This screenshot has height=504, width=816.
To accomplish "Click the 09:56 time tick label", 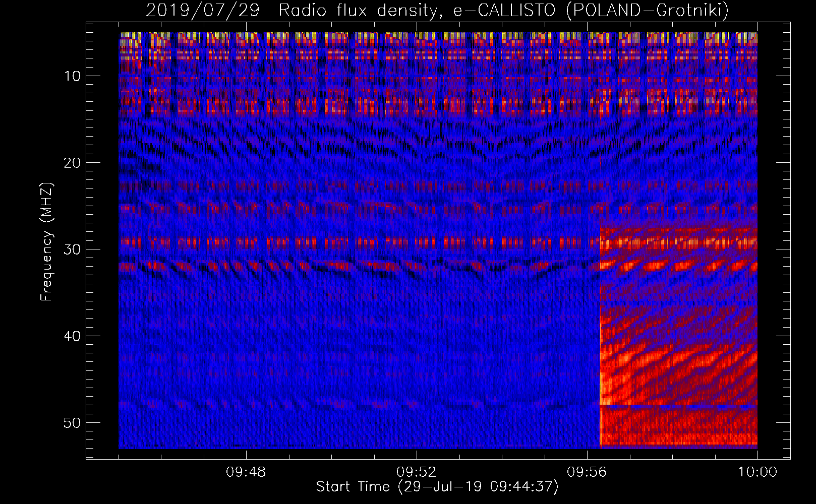I will click(x=587, y=472).
